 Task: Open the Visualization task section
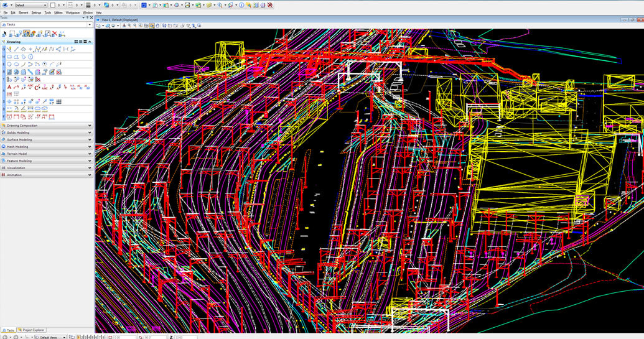47,168
